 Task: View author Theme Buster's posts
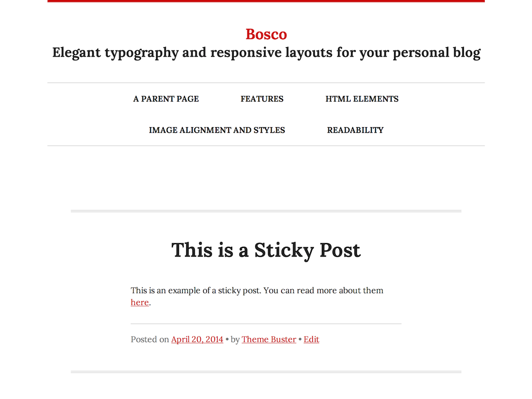(x=269, y=339)
